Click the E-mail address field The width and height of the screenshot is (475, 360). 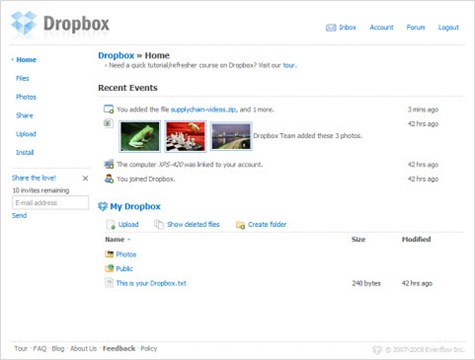tap(51, 203)
